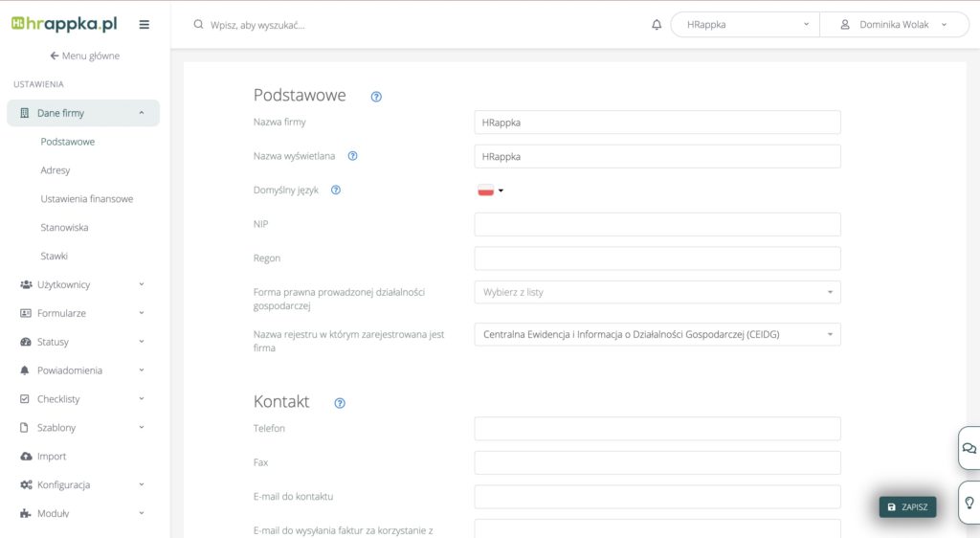Viewport: 980px width, 538px height.
Task: Go back via Menu główne link
Action: pyautogui.click(x=84, y=56)
